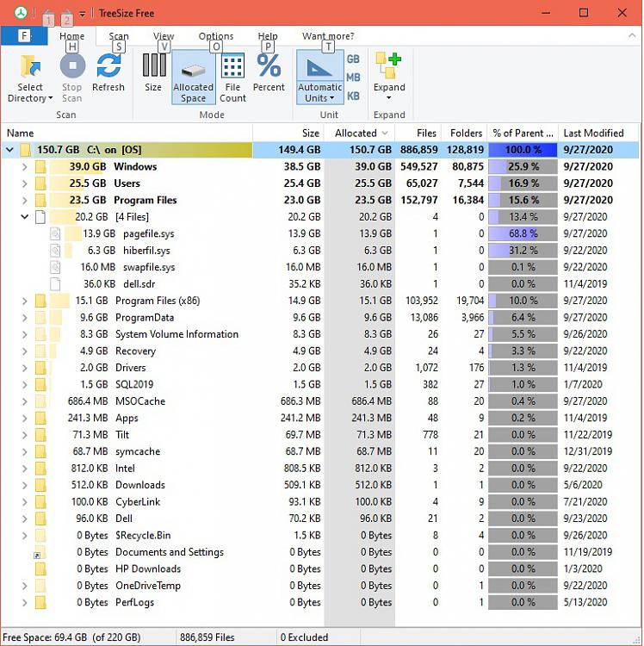Expand the Windows folder
The height and width of the screenshot is (646, 644).
(x=25, y=167)
